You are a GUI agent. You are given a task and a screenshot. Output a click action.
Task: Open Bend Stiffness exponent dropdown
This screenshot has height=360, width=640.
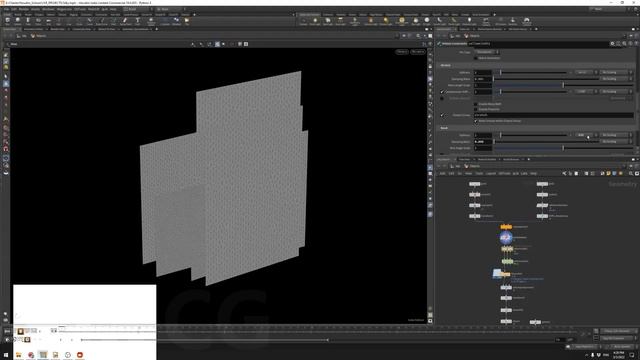(586, 135)
